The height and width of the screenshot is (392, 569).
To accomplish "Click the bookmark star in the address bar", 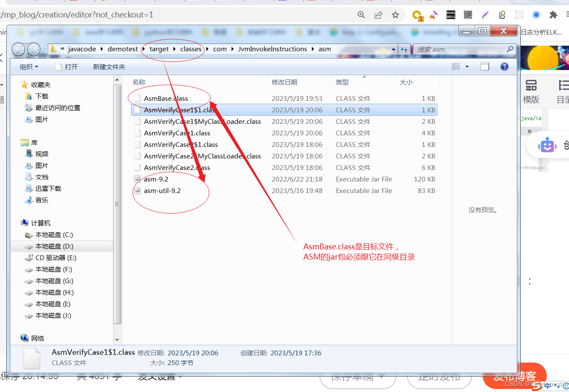I will pyautogui.click(x=395, y=14).
